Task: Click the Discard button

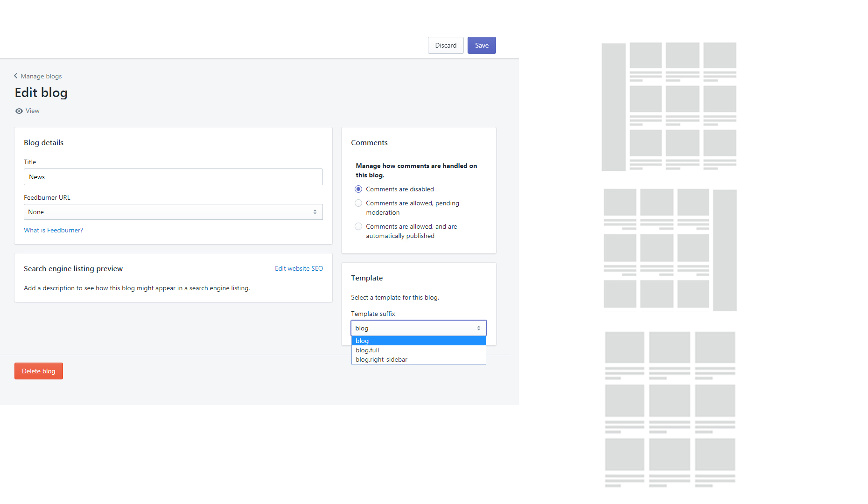Action: point(445,45)
